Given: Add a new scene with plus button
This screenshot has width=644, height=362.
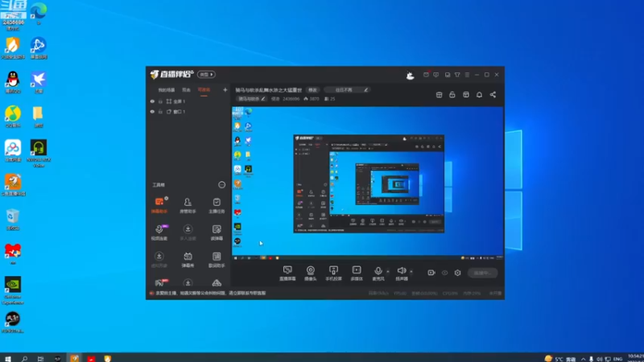Looking at the screenshot, I should 225,90.
